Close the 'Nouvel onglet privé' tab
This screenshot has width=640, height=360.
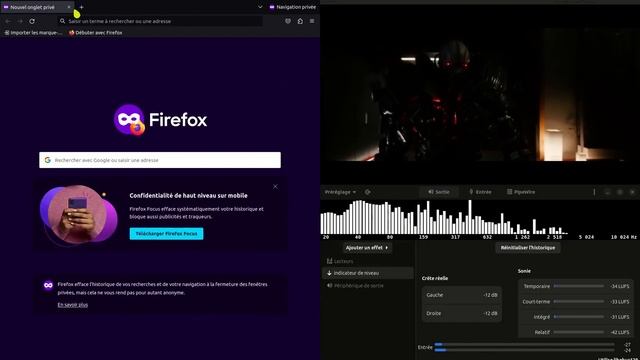pyautogui.click(x=69, y=7)
